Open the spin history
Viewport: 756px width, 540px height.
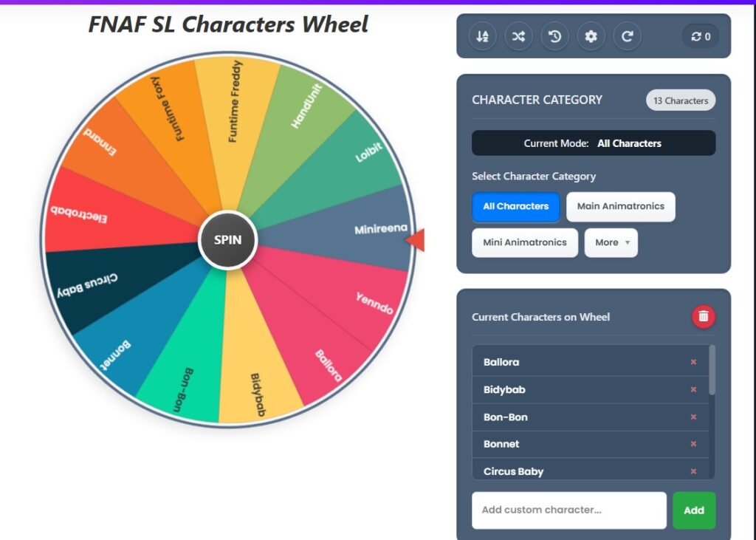click(x=554, y=35)
